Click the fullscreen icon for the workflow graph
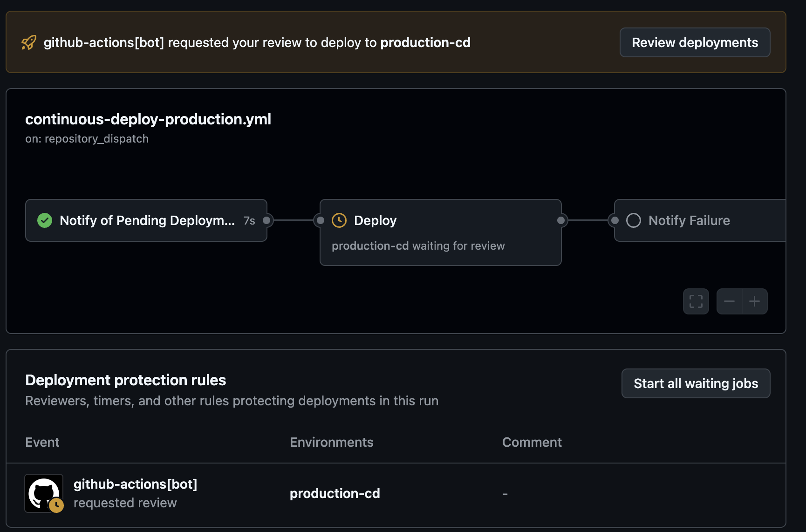This screenshot has width=806, height=532. click(696, 301)
